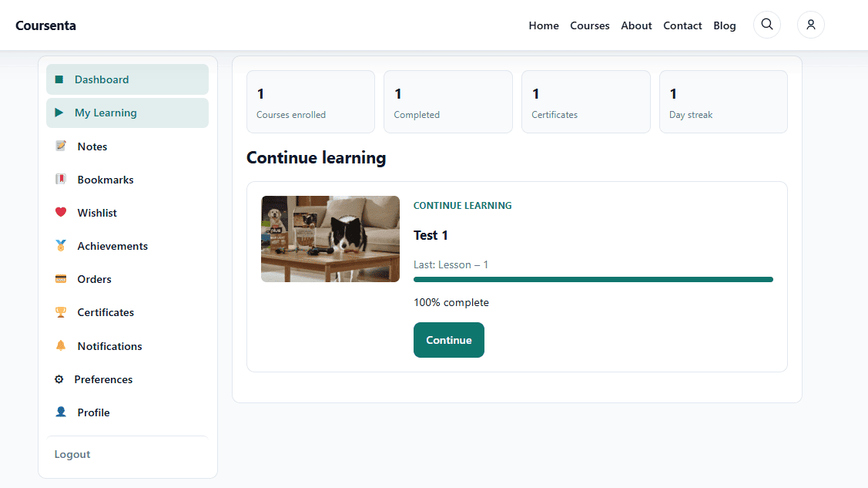Select Dashboard in the sidebar
The width and height of the screenshot is (868, 488).
(127, 79)
